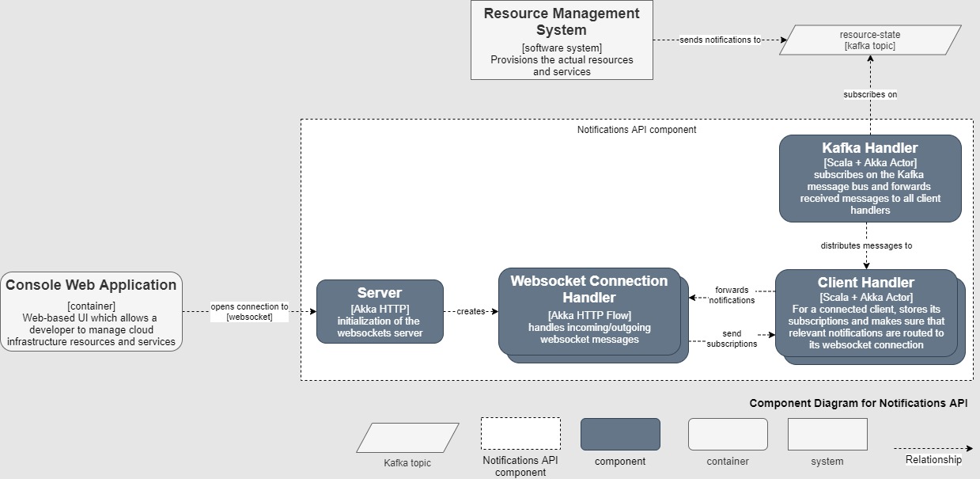Click the 'Notifications API component' boundary title
Image resolution: width=980 pixels, height=479 pixels.
637,129
